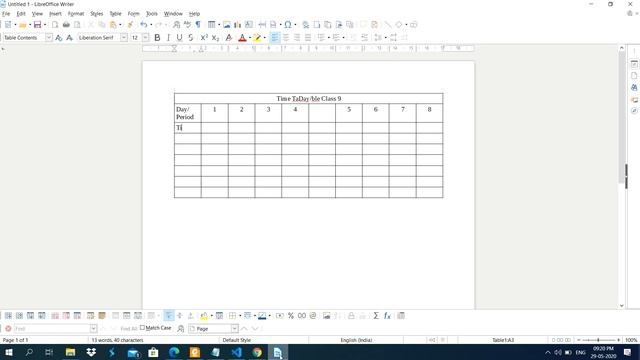This screenshot has width=640, height=360.
Task: Open the Styles menu
Action: pyautogui.click(x=97, y=14)
